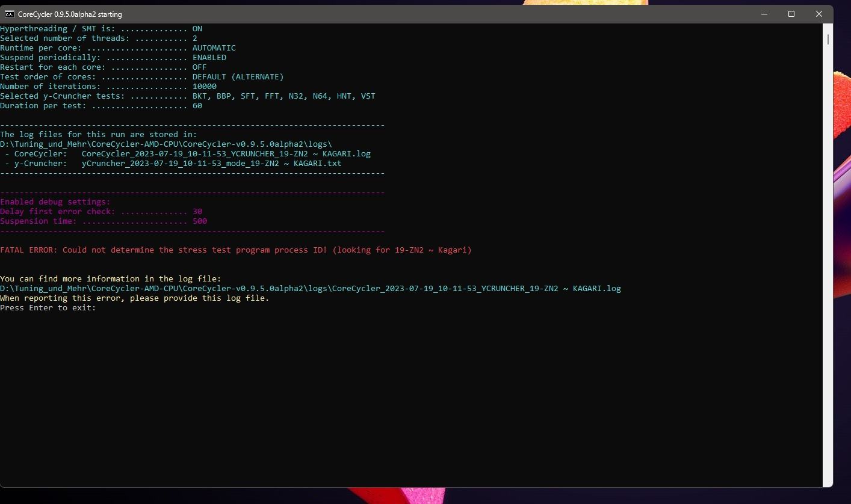This screenshot has width=851, height=504.
Task: Click the 'Suspend periodically' ENABLED line
Action: [x=113, y=58]
